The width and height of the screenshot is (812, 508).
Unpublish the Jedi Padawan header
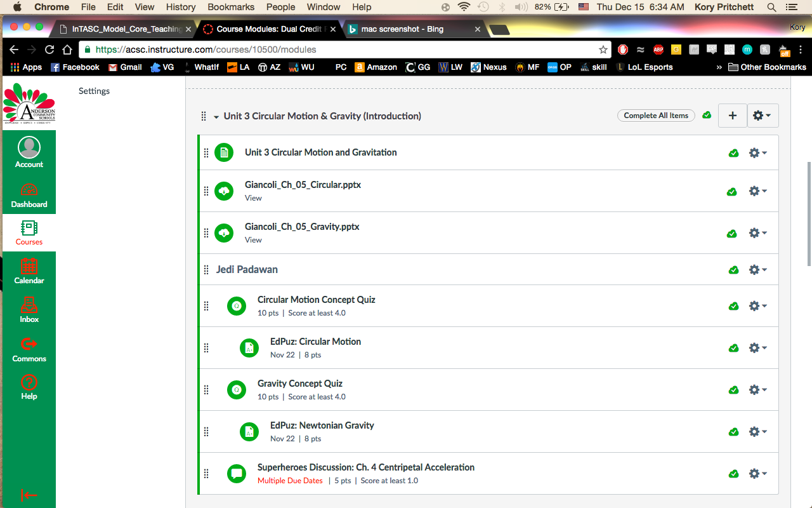733,270
